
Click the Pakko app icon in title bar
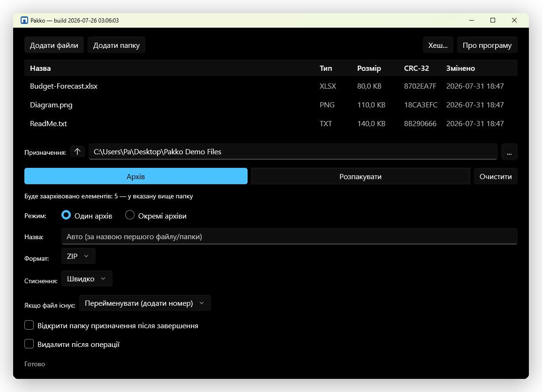click(24, 20)
